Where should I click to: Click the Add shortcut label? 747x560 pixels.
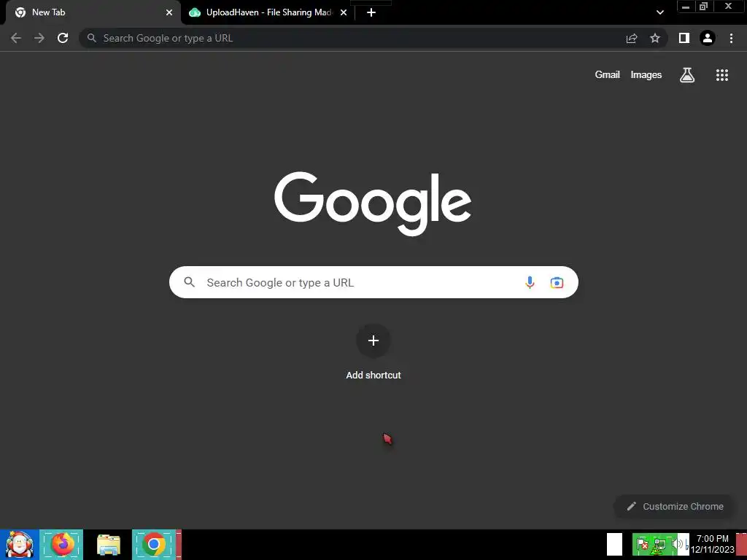coord(373,376)
